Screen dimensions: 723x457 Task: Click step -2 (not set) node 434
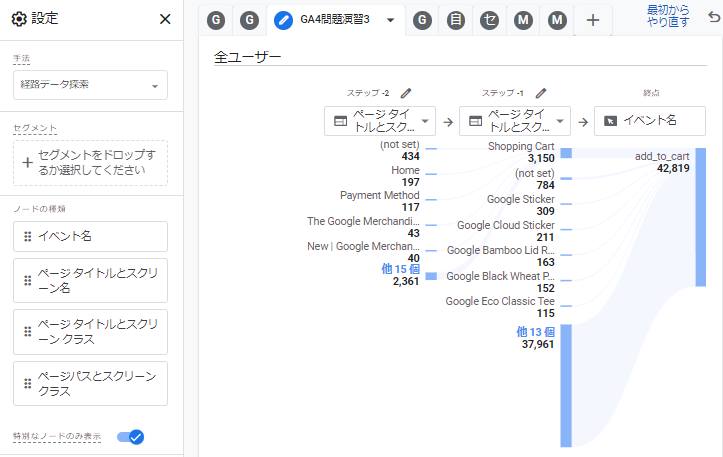click(400, 150)
